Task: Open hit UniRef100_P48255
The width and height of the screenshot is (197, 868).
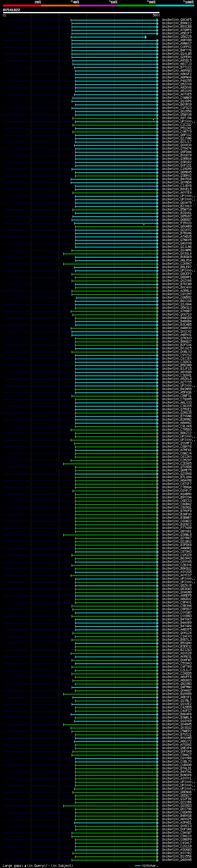Action: pyautogui.click(x=177, y=81)
